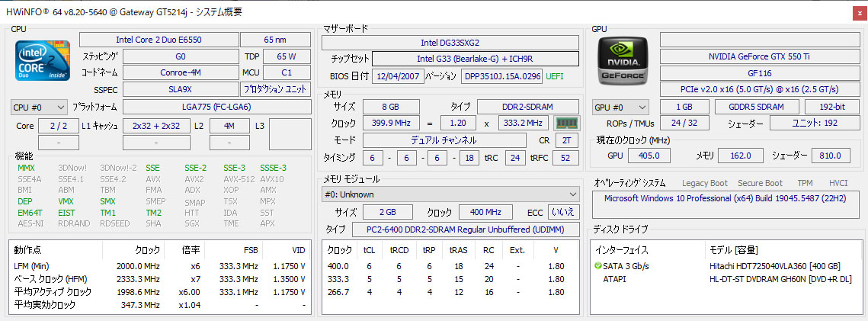Click the プロダクション ユニット field
Screen dimensions: 868x321
point(275,89)
